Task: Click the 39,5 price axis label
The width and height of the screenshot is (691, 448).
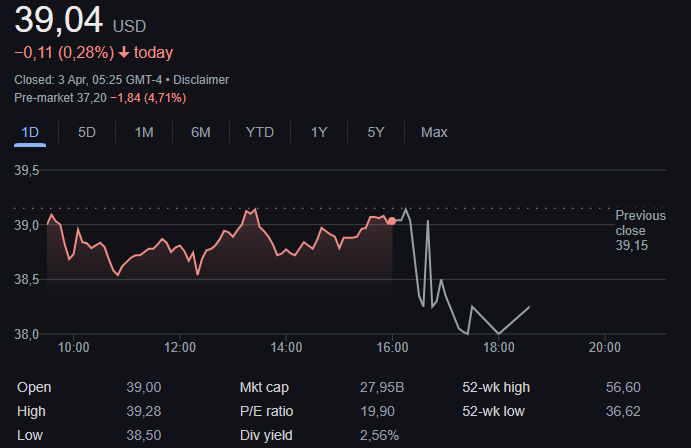Action: pyautogui.click(x=26, y=170)
